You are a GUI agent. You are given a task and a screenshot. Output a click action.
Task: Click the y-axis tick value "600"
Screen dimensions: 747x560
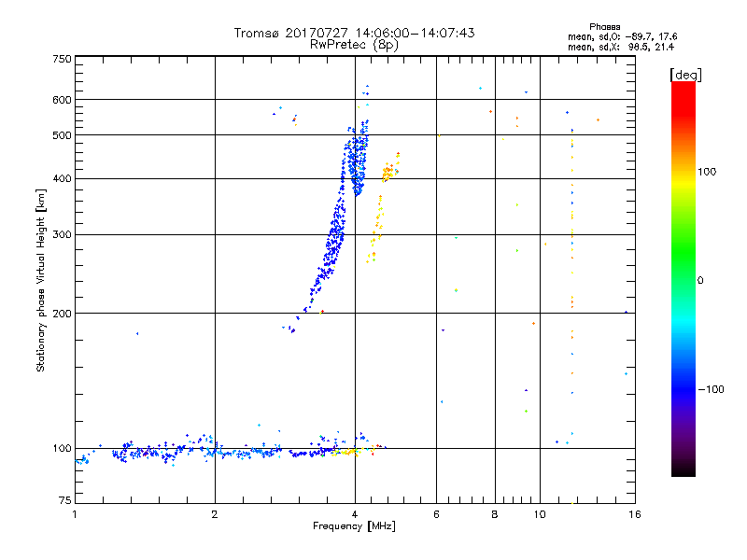62,100
